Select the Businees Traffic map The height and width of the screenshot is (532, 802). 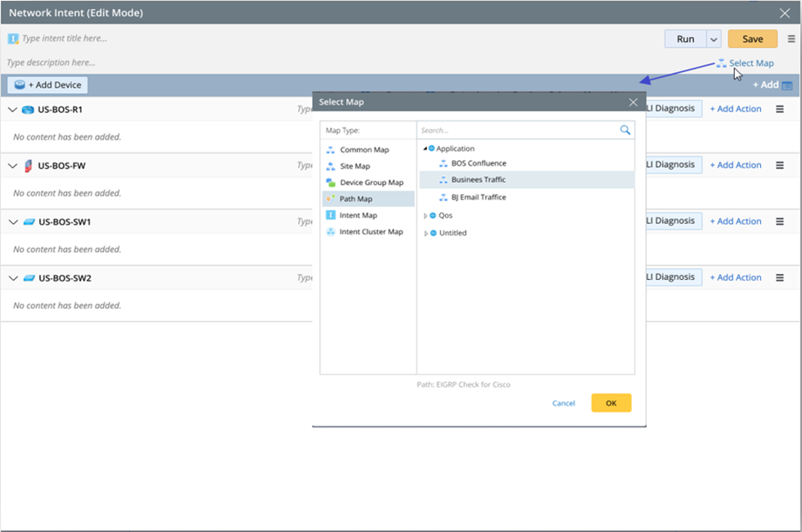click(527, 179)
